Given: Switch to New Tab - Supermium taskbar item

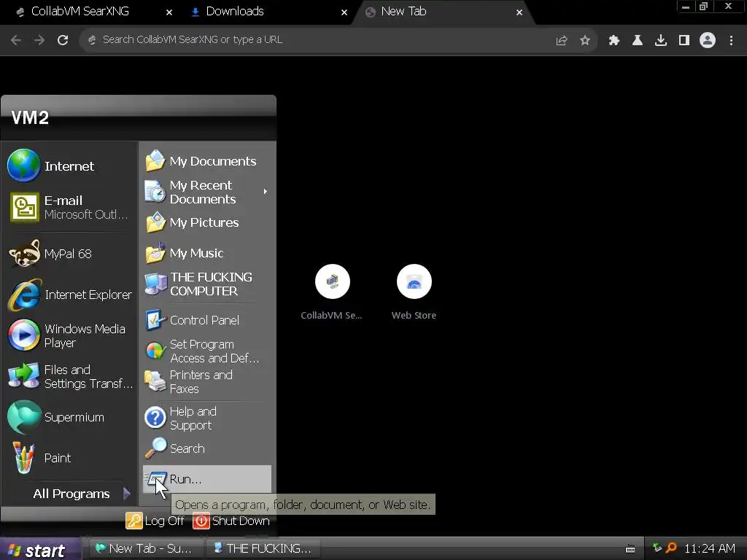Looking at the screenshot, I should coord(144,548).
